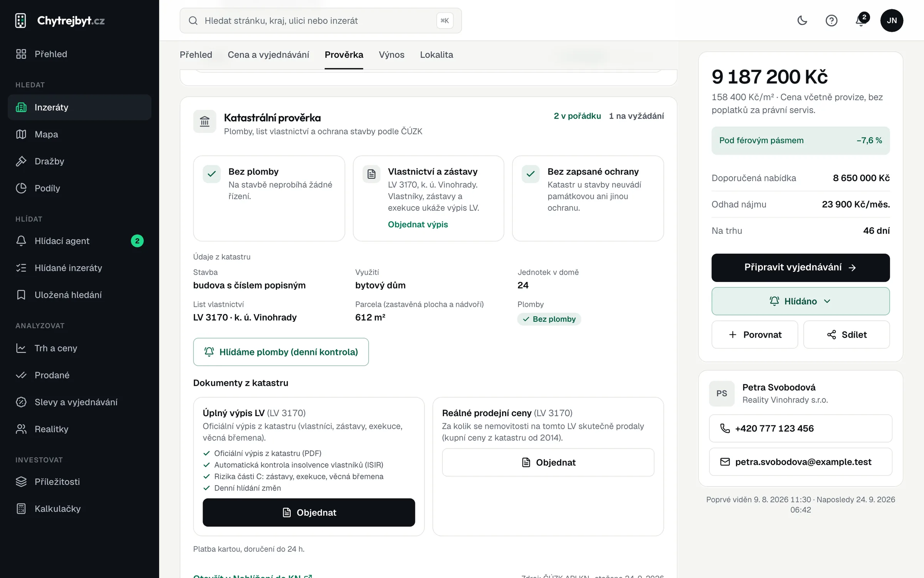
Task: Switch to the Výnos tab
Action: (x=392, y=55)
